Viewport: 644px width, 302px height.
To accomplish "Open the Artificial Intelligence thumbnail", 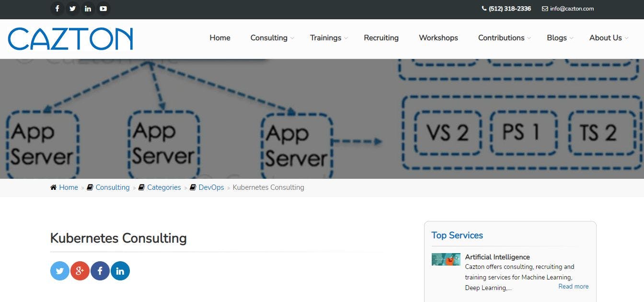I will [x=446, y=259].
